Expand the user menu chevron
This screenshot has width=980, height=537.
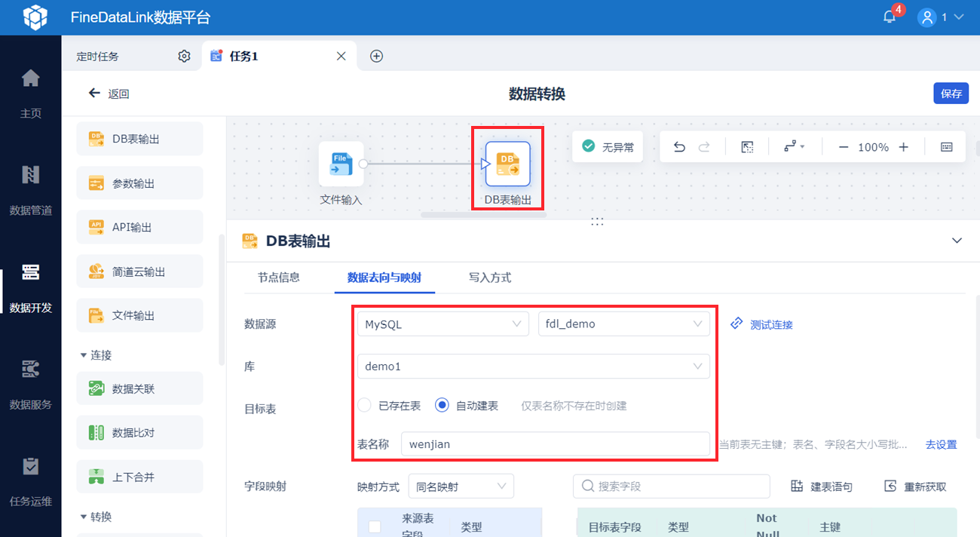960,17
